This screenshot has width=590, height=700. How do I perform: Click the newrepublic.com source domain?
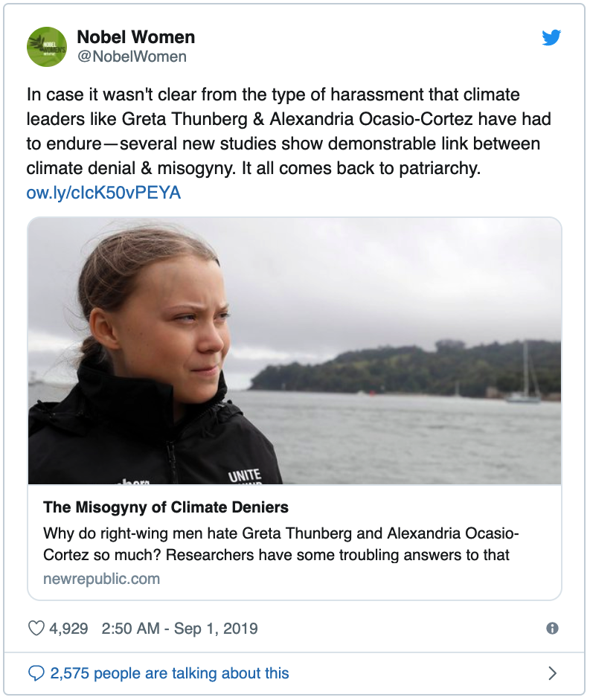pos(101,579)
